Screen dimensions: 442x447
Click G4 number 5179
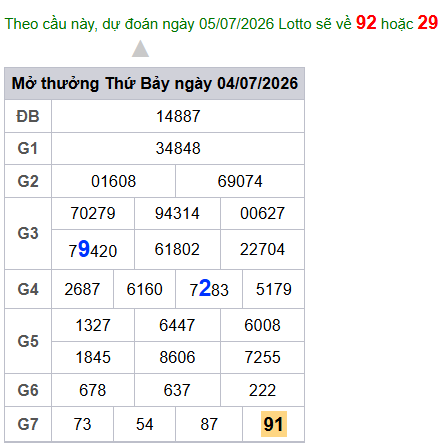274,289
